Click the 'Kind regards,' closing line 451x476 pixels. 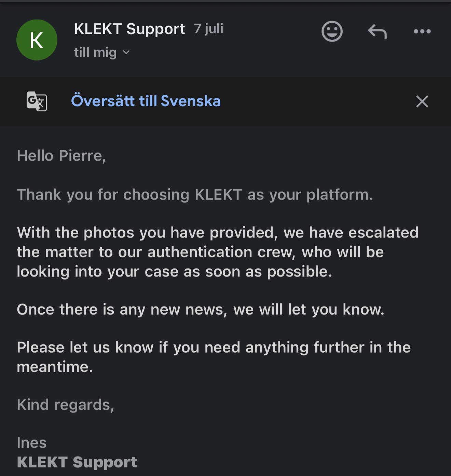[x=66, y=405]
